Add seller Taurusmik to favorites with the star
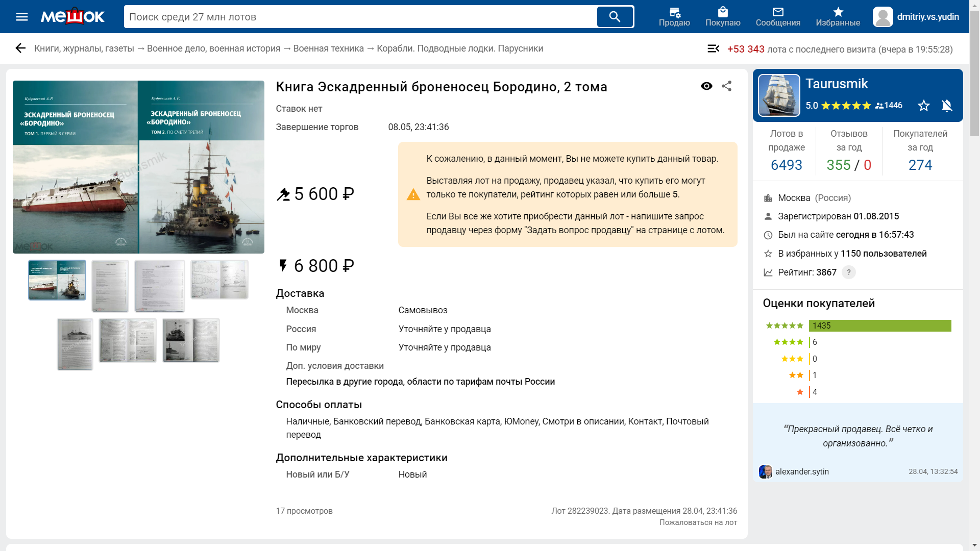Viewport: 980px width, 551px height. point(923,106)
